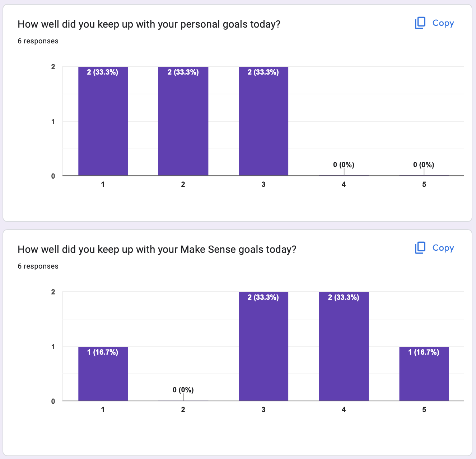Select the rating 1 bar in personal goals chart

[x=103, y=121]
